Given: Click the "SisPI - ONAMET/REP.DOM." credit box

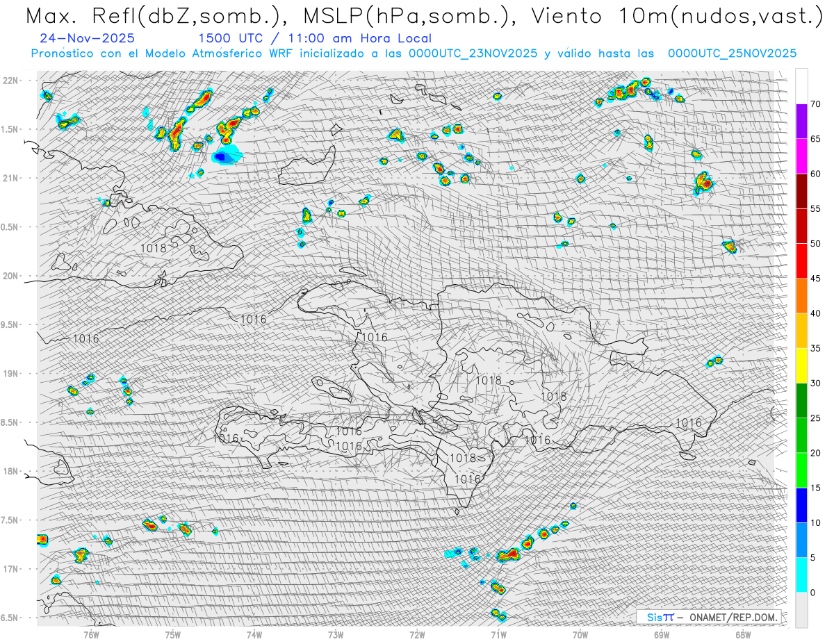Looking at the screenshot, I should pyautogui.click(x=710, y=617).
